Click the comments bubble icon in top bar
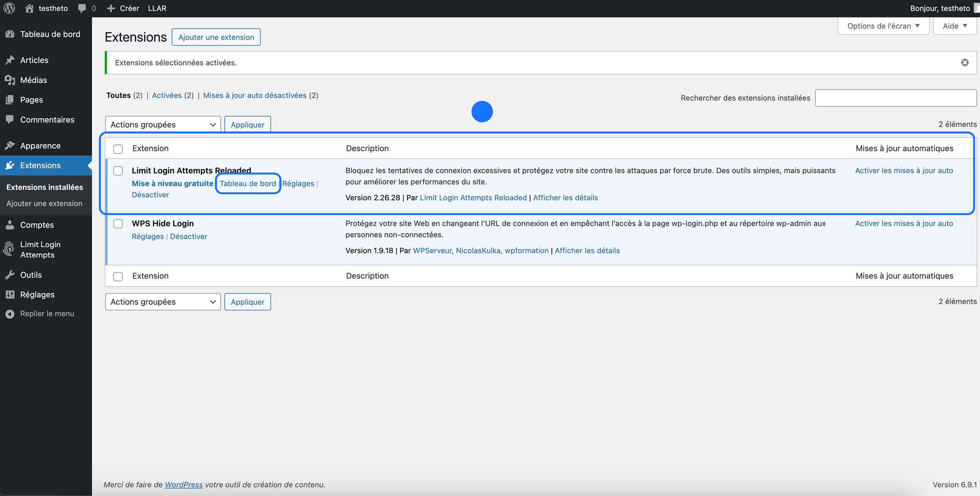Image resolution: width=980 pixels, height=496 pixels. click(x=82, y=8)
